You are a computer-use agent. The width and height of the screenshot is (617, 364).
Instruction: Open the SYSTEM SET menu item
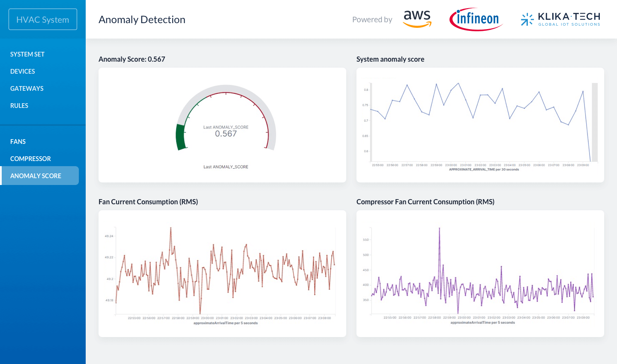27,54
